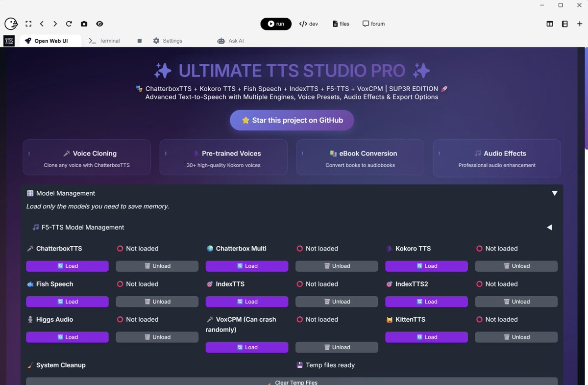
Task: Unload the VoxCPM model
Action: [x=337, y=347]
